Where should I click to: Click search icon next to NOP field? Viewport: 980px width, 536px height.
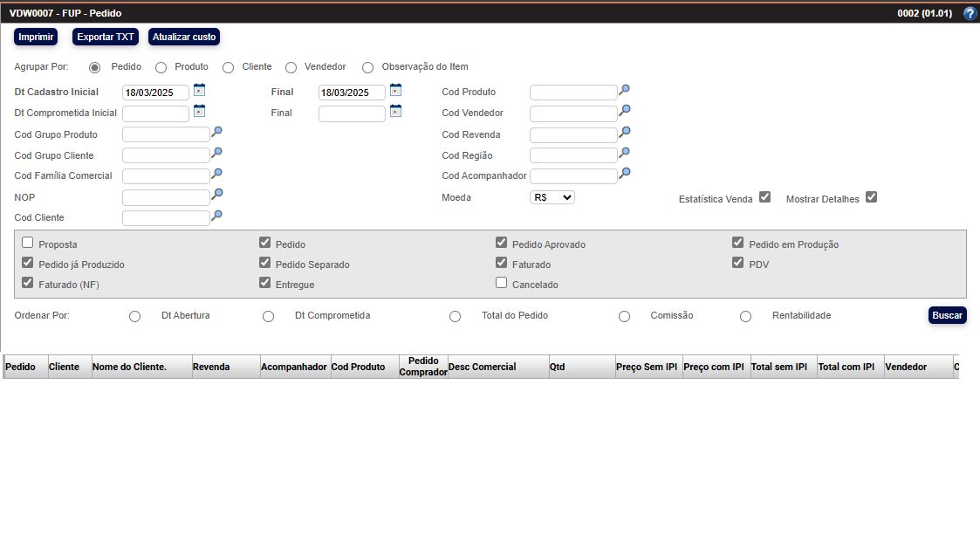click(217, 194)
